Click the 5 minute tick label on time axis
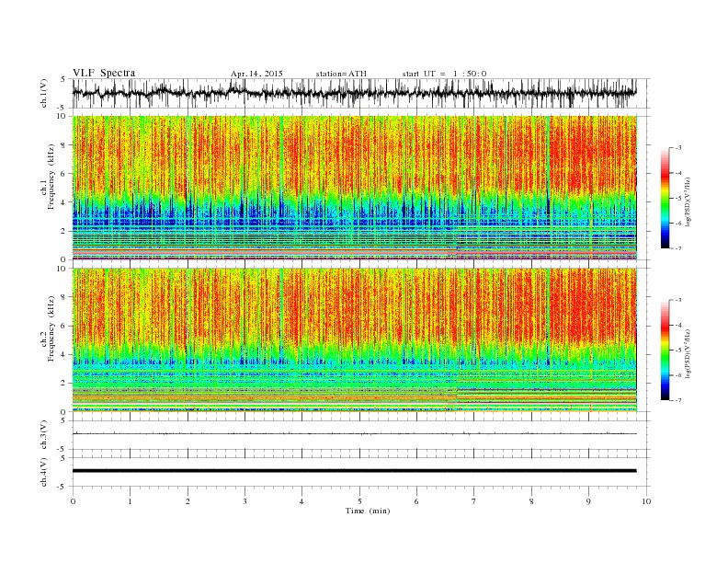The height and width of the screenshot is (563, 728). pyautogui.click(x=359, y=501)
